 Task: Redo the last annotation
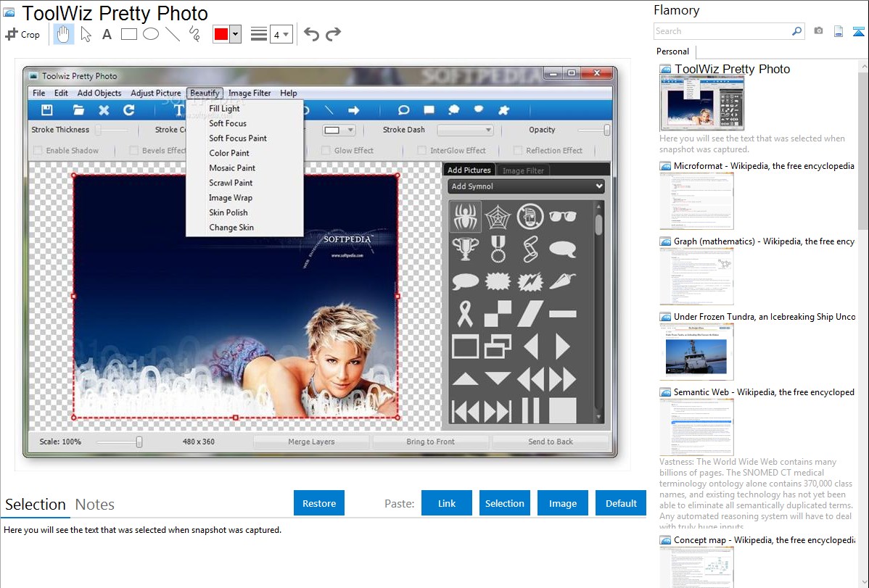333,34
